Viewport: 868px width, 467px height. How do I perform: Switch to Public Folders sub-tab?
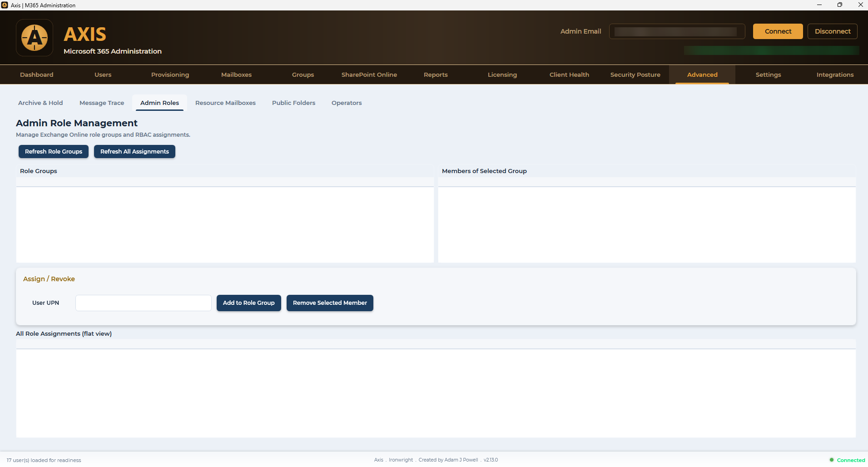pos(293,103)
